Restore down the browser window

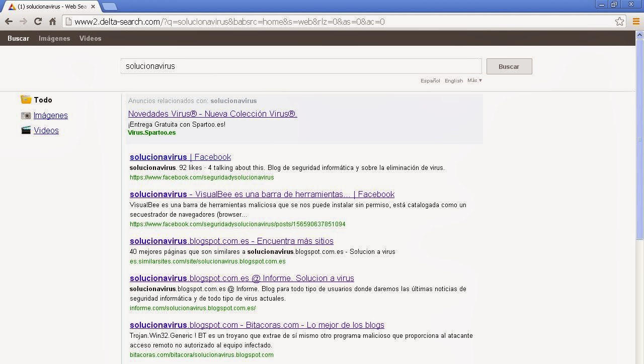(x=614, y=5)
